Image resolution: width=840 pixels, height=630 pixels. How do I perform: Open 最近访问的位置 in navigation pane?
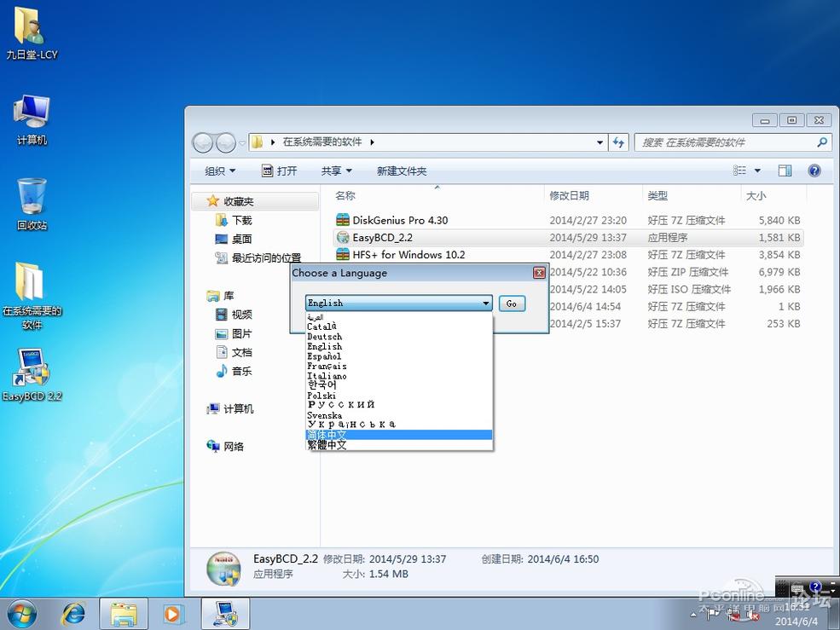[258, 257]
